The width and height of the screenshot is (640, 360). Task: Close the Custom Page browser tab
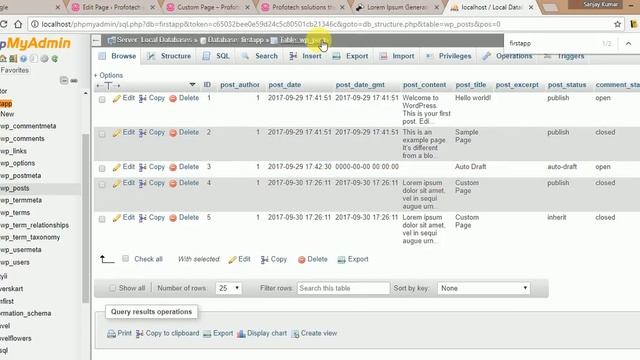247,7
